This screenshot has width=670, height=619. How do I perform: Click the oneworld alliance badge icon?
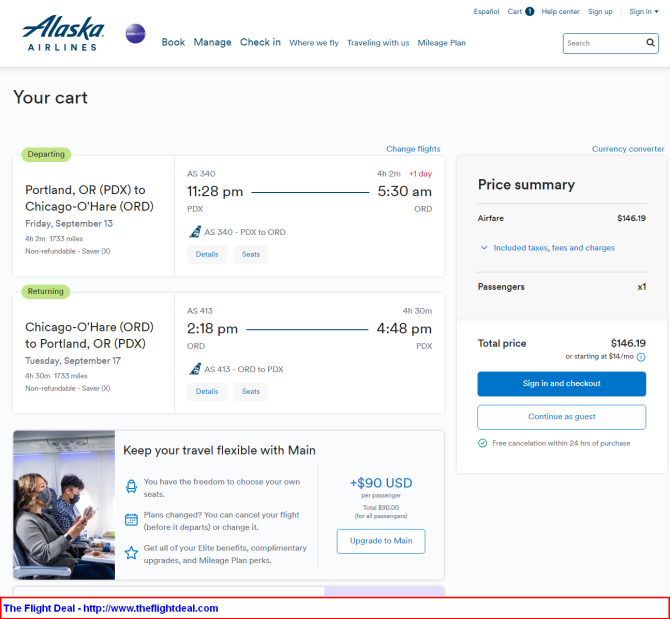tap(135, 33)
